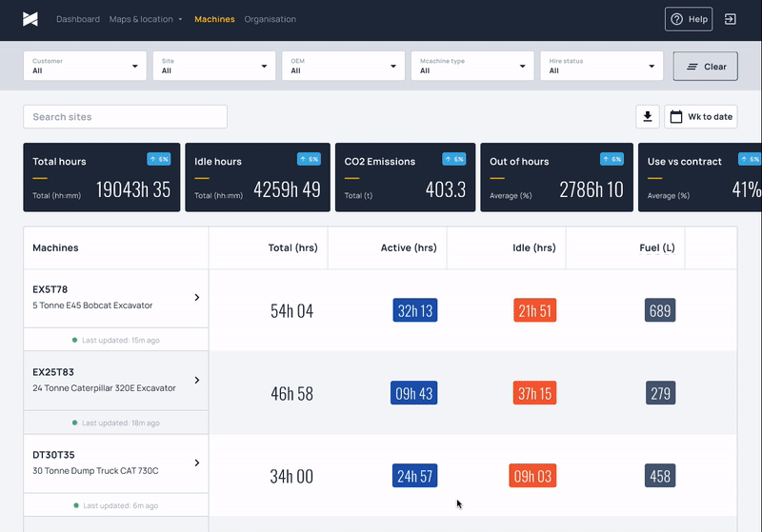Image resolution: width=762 pixels, height=532 pixels.
Task: Click the company logo in the top bar
Action: (31, 19)
